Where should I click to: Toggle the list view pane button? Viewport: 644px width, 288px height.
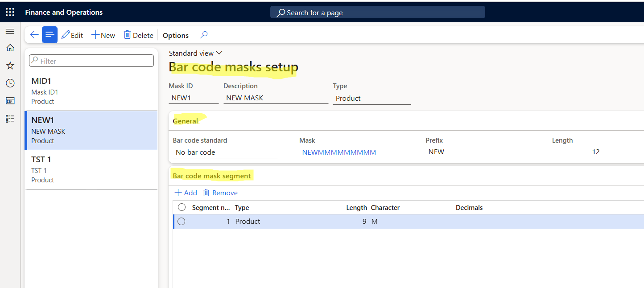[x=50, y=35]
